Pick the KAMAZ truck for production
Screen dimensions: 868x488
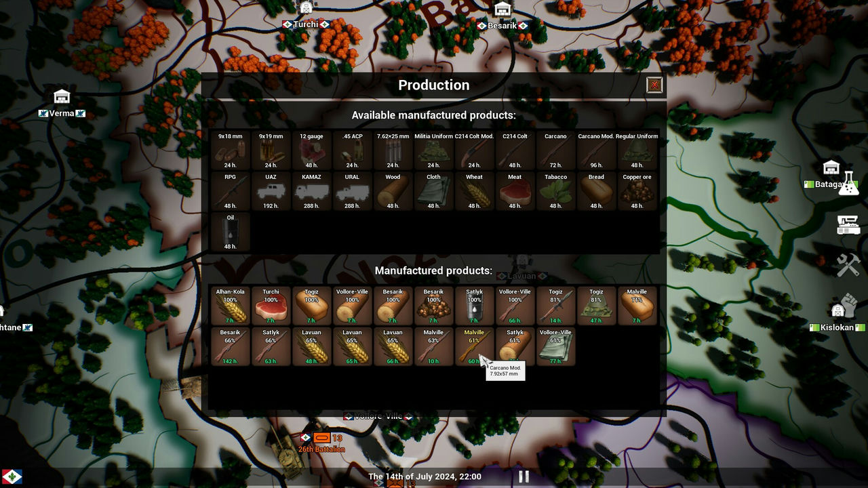pos(311,192)
